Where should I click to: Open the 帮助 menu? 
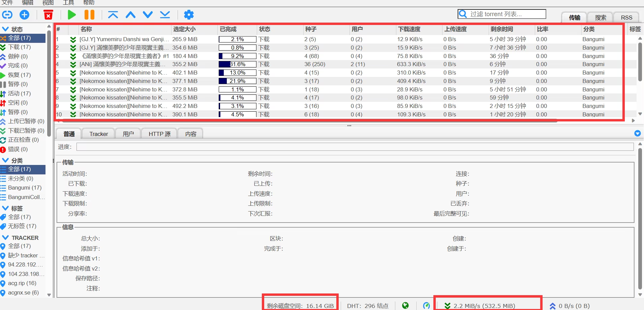(x=89, y=3)
